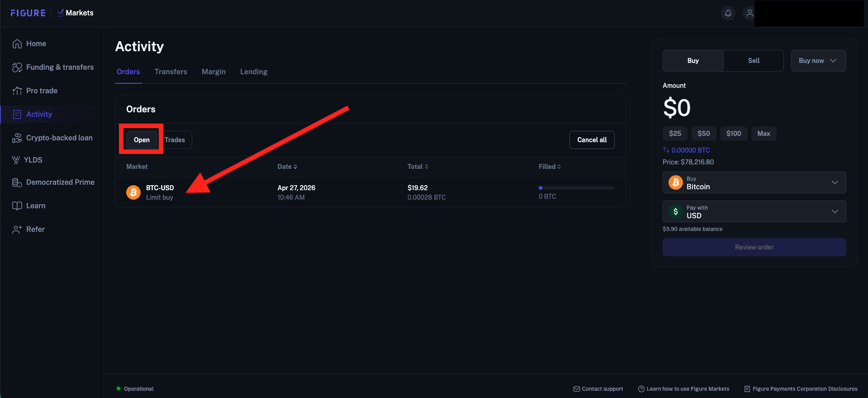The width and height of the screenshot is (868, 398).
Task: Click the Refer person-plus icon
Action: tap(17, 230)
